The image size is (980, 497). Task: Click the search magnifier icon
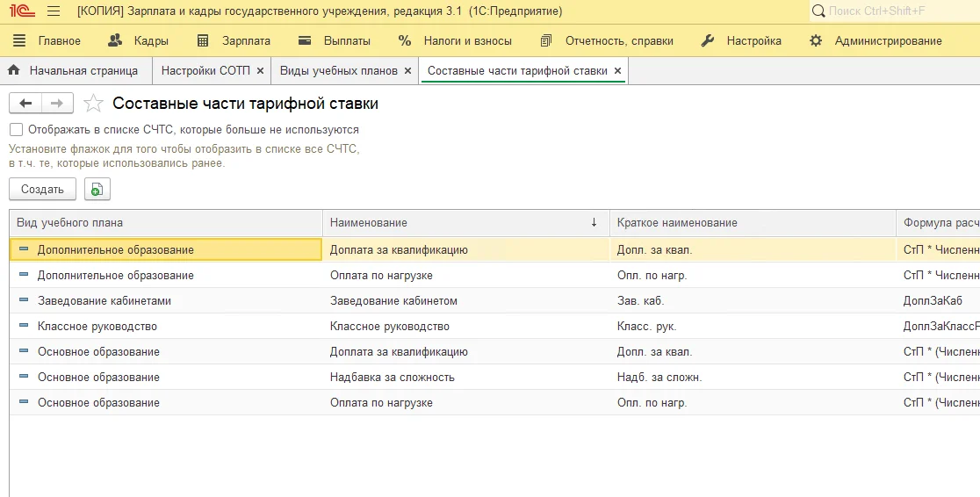coord(818,11)
